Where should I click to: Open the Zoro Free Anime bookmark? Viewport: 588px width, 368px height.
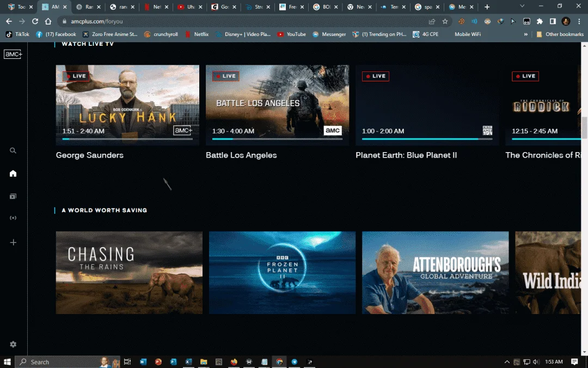point(110,34)
